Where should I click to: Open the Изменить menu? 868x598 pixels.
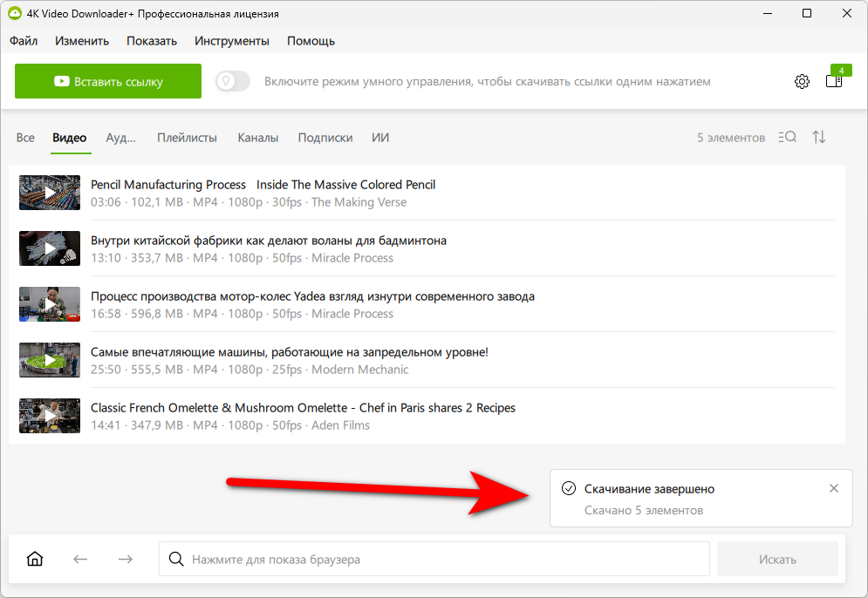(82, 41)
